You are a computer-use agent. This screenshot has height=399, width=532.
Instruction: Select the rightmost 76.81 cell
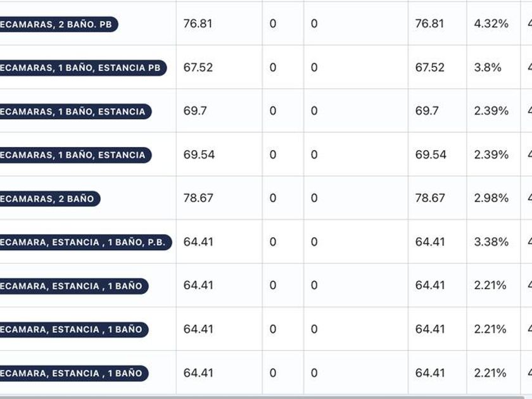tap(429, 24)
